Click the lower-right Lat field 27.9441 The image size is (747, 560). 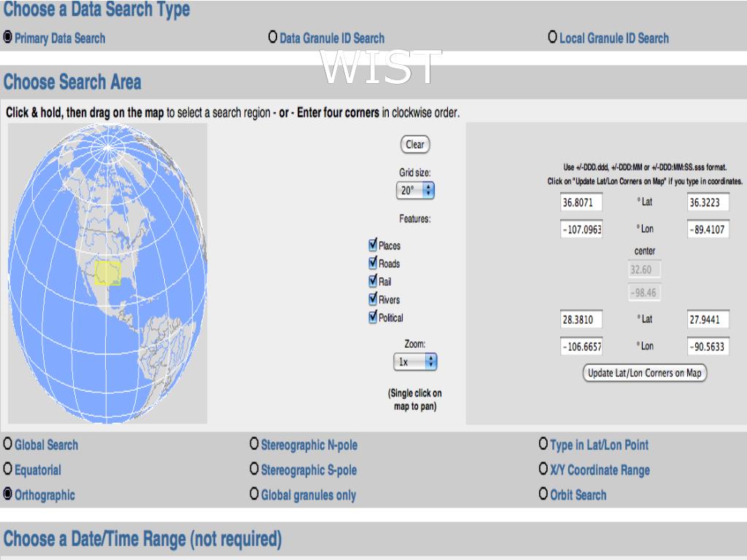point(708,319)
